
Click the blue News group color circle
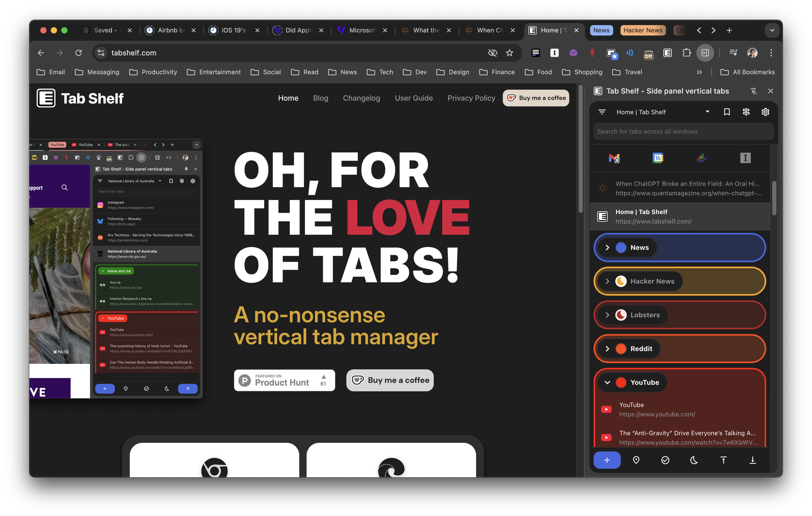coord(621,247)
